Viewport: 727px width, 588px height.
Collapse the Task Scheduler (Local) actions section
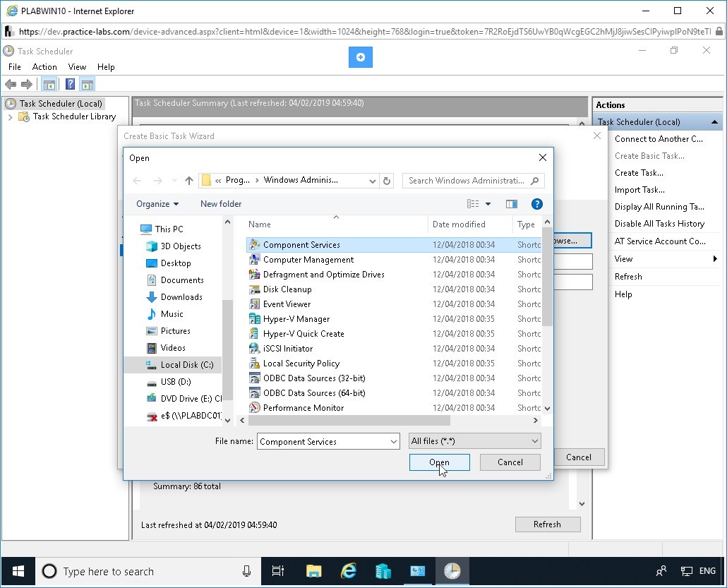coord(714,122)
